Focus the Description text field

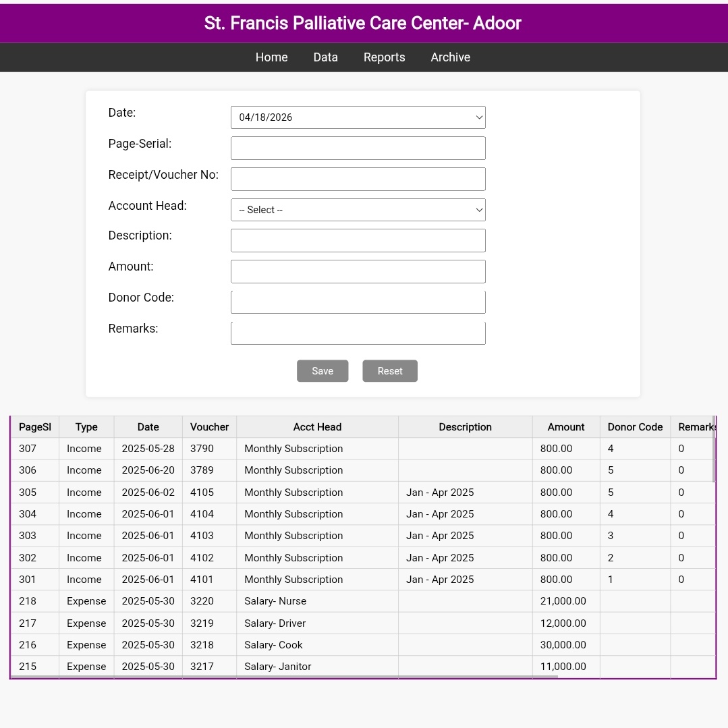click(x=358, y=240)
